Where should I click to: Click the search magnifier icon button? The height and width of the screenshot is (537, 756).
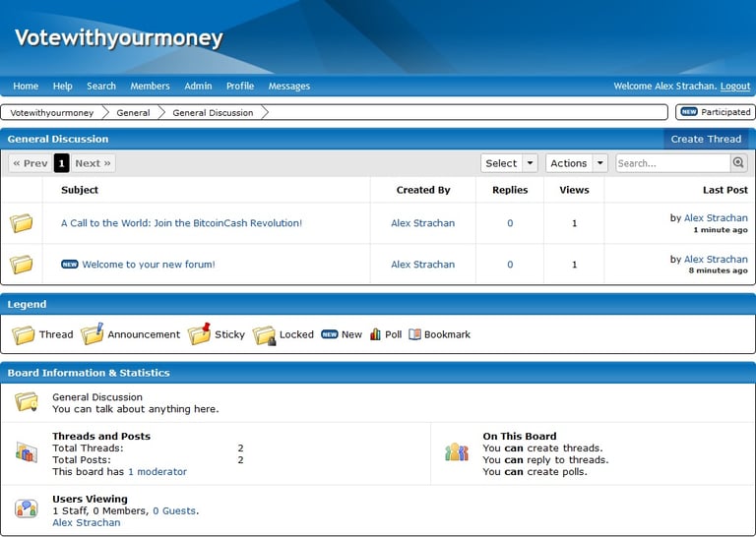coord(738,163)
